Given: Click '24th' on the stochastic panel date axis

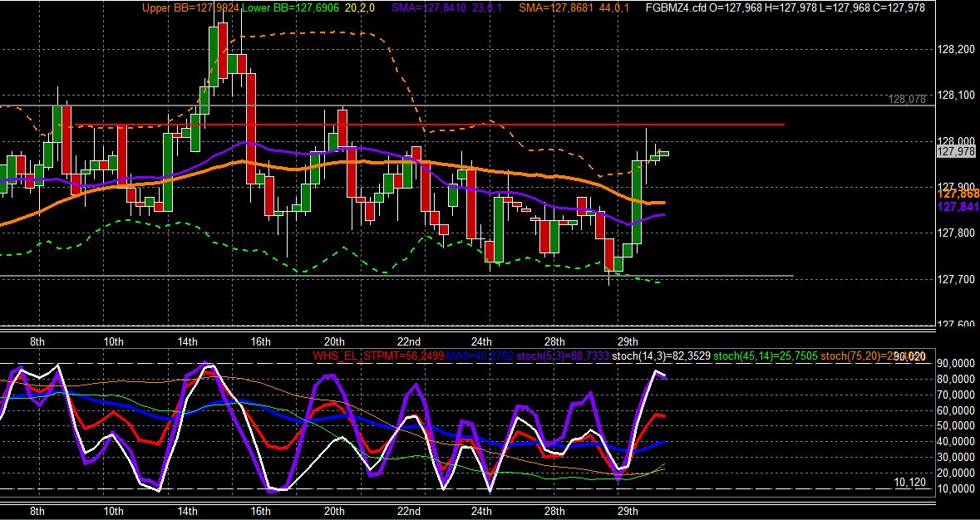Looking at the screenshot, I should 481,511.
